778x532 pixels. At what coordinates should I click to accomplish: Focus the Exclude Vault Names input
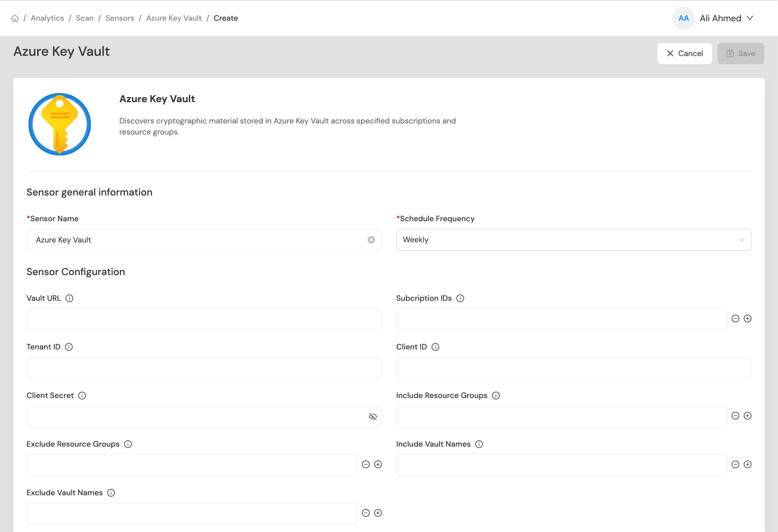[192, 513]
